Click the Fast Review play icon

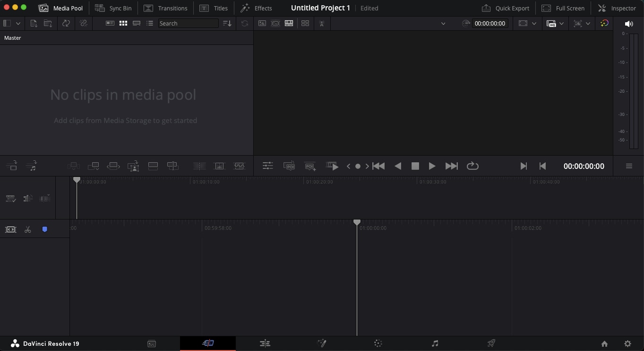click(332, 166)
